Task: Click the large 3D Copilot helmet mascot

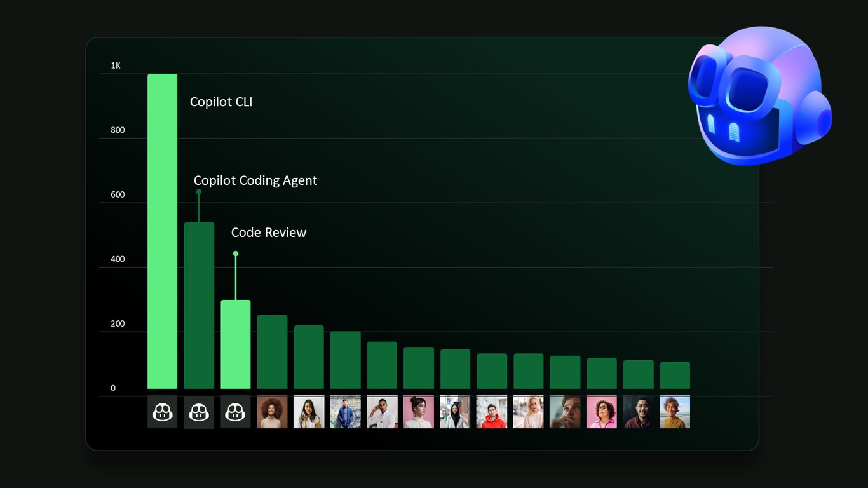Action: pos(759,96)
